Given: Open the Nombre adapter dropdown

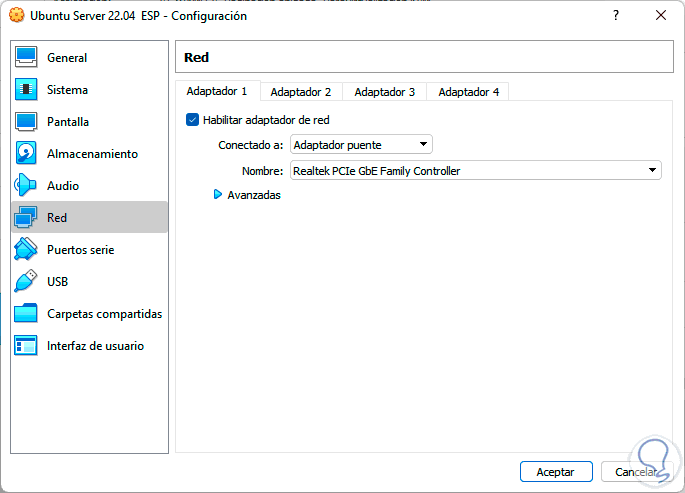Looking at the screenshot, I should [x=475, y=171].
